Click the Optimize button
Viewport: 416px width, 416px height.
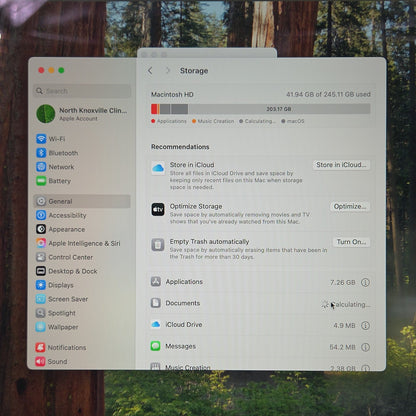click(350, 206)
